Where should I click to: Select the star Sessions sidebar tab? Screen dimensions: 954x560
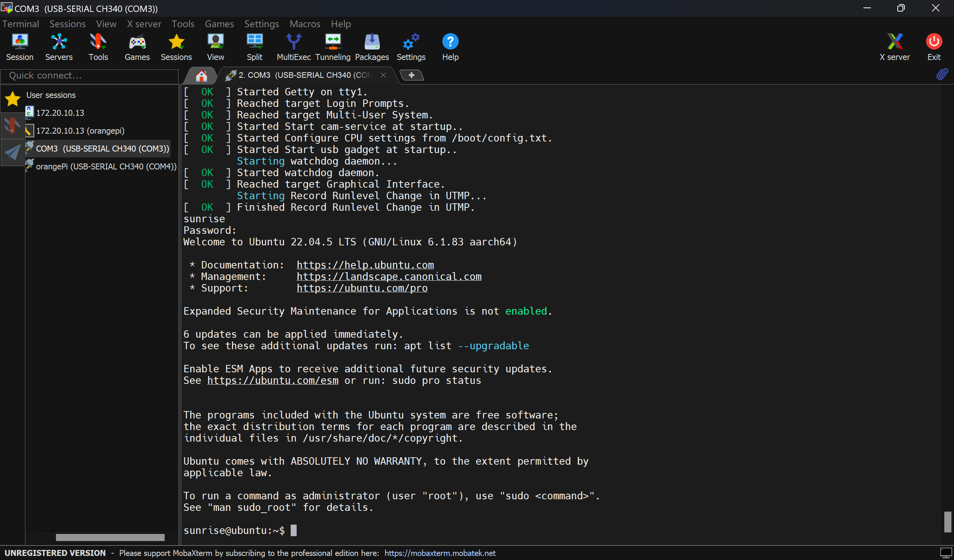click(x=13, y=99)
